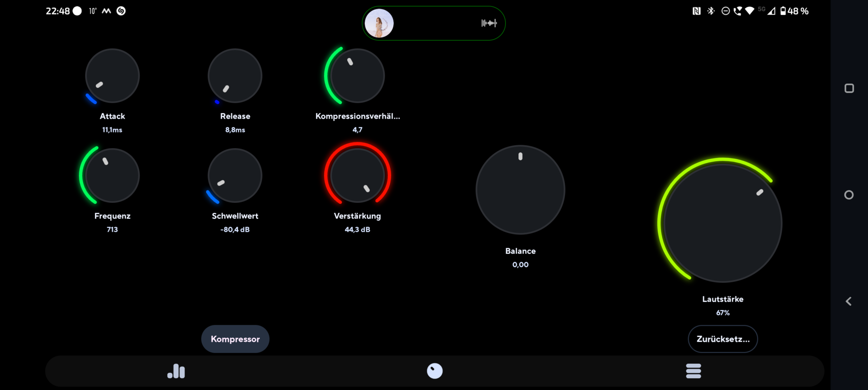Screen dimensions: 868x390
Task: Tap the album art thumbnail
Action: (x=379, y=23)
